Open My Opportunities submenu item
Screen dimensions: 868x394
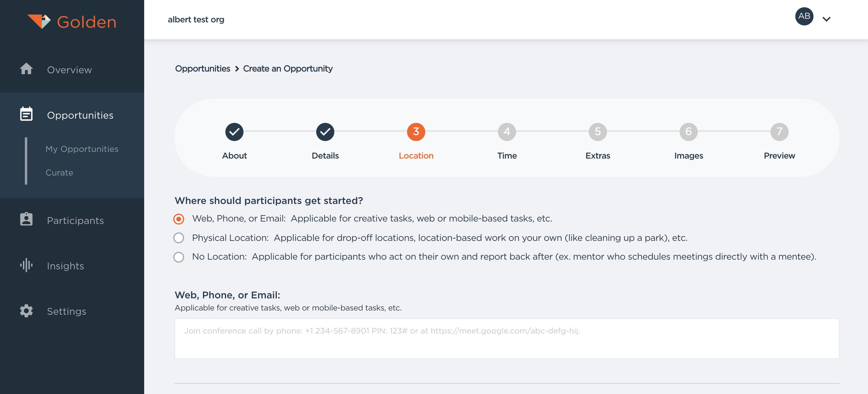pos(82,149)
